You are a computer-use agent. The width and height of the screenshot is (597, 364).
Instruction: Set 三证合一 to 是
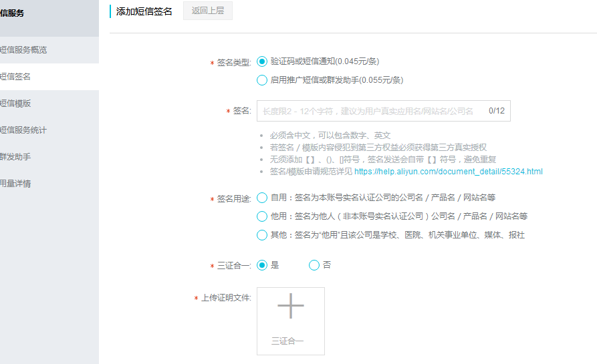pyautogui.click(x=262, y=265)
